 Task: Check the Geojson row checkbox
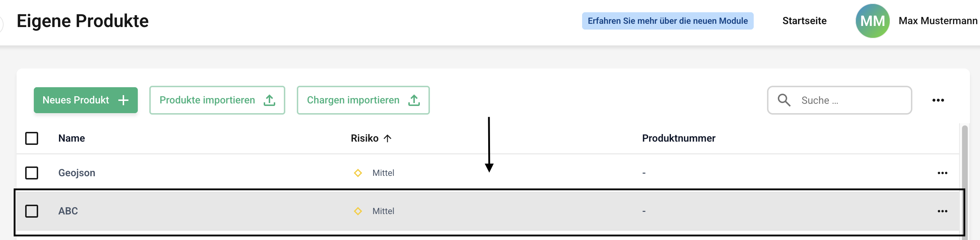[32, 173]
